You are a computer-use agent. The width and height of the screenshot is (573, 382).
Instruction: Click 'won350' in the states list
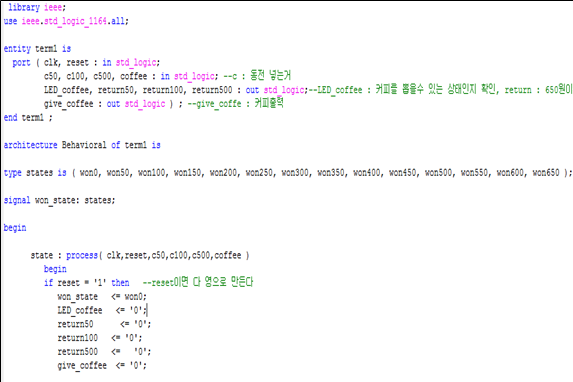click(330, 173)
